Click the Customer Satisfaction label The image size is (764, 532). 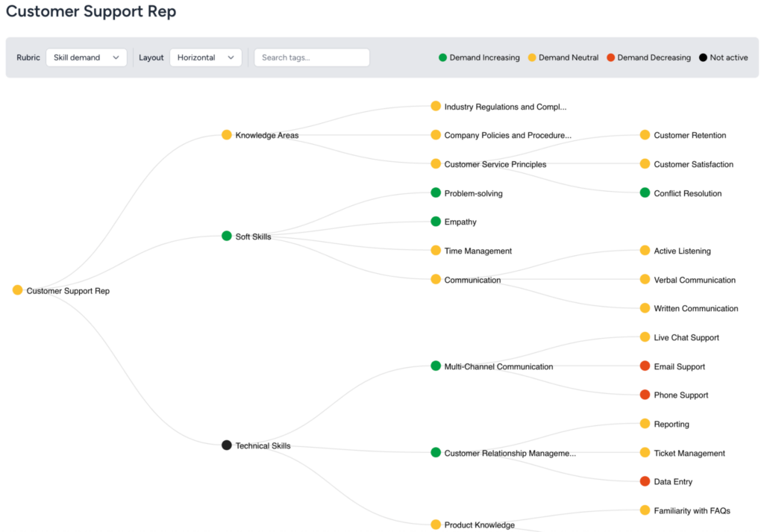(694, 165)
